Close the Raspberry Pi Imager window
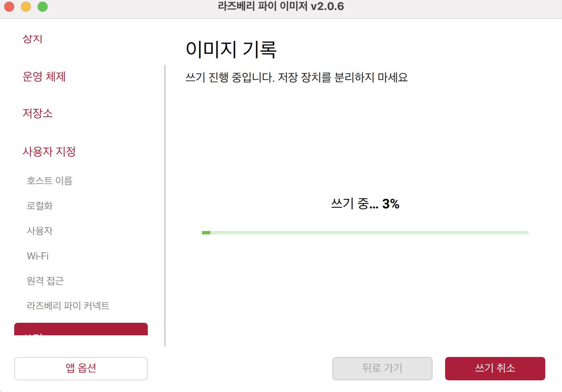This screenshot has width=562, height=392. 9,7
